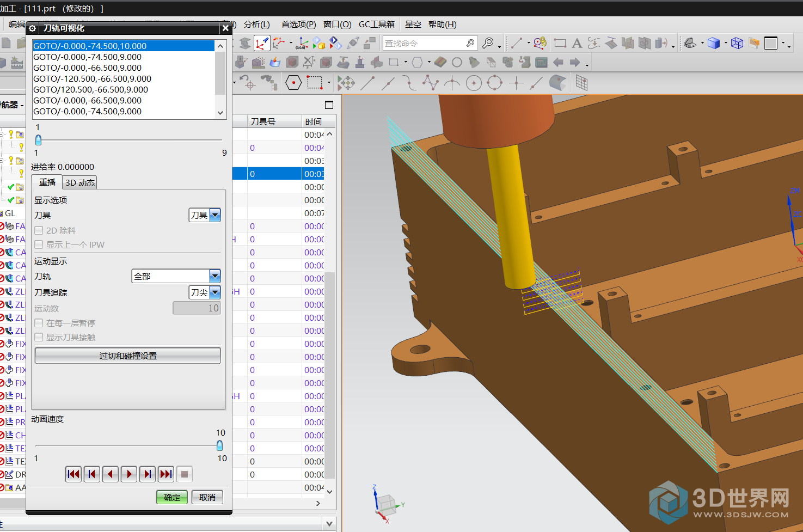Switch to wireframe cube display

(737, 43)
